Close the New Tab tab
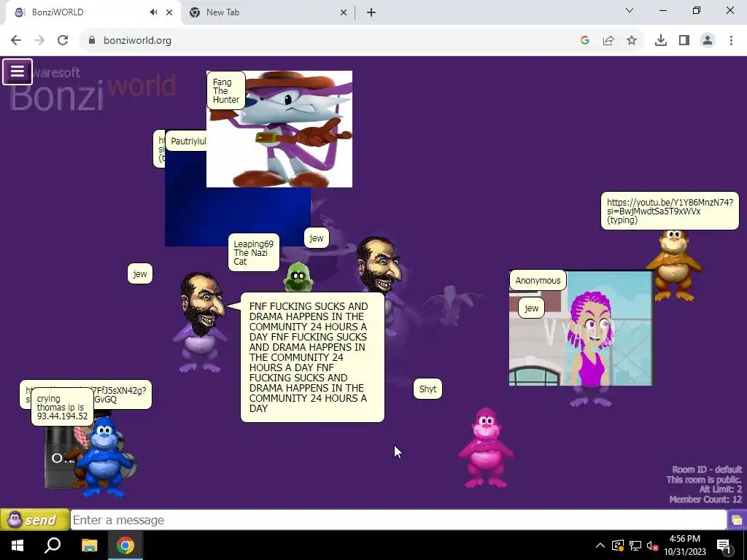This screenshot has height=560, width=747. 344,12
